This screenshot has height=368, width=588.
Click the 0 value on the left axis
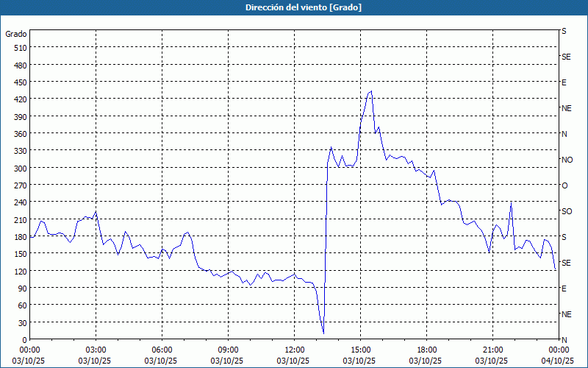point(24,340)
